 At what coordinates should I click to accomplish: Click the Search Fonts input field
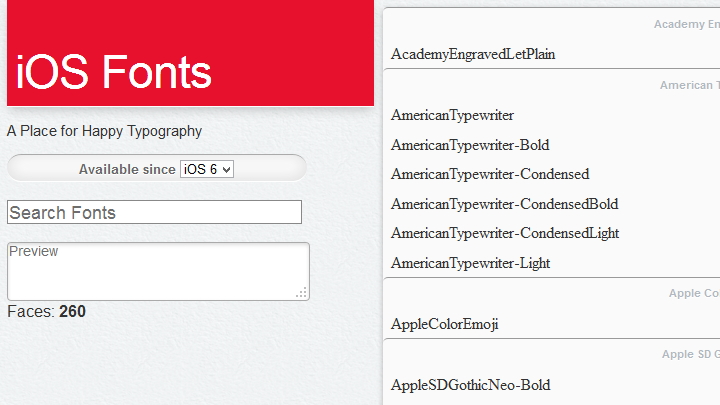tap(154, 212)
